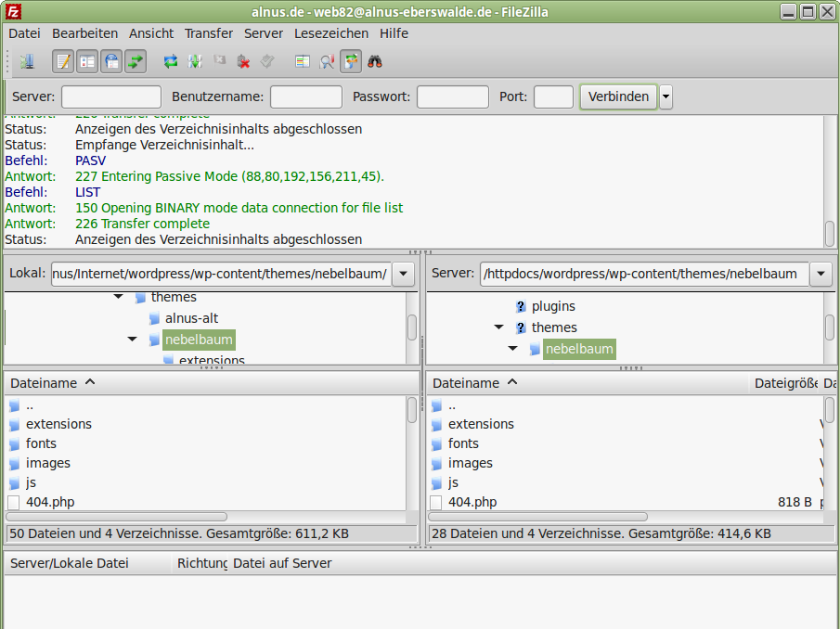Select nebelbaum folder in local tree

199,340
